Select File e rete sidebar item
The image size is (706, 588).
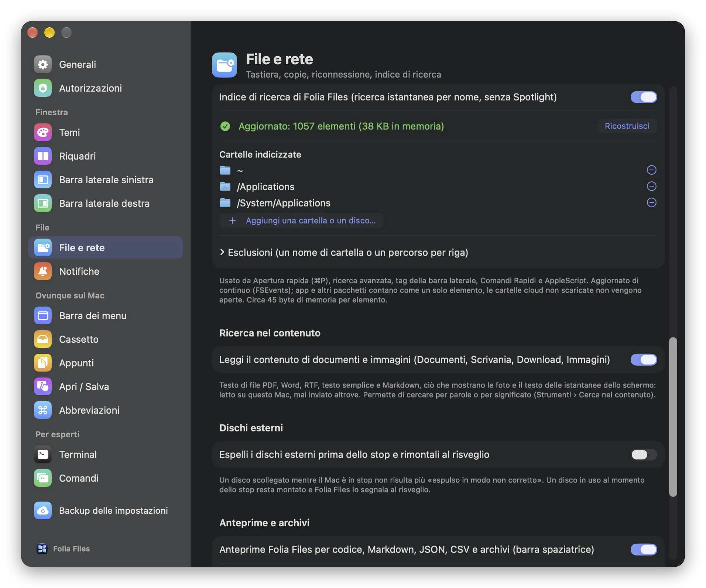pos(106,248)
